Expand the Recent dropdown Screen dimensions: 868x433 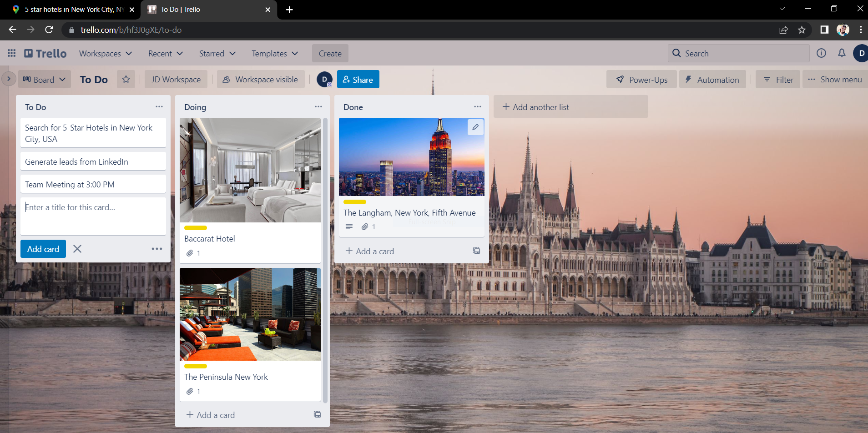(166, 53)
